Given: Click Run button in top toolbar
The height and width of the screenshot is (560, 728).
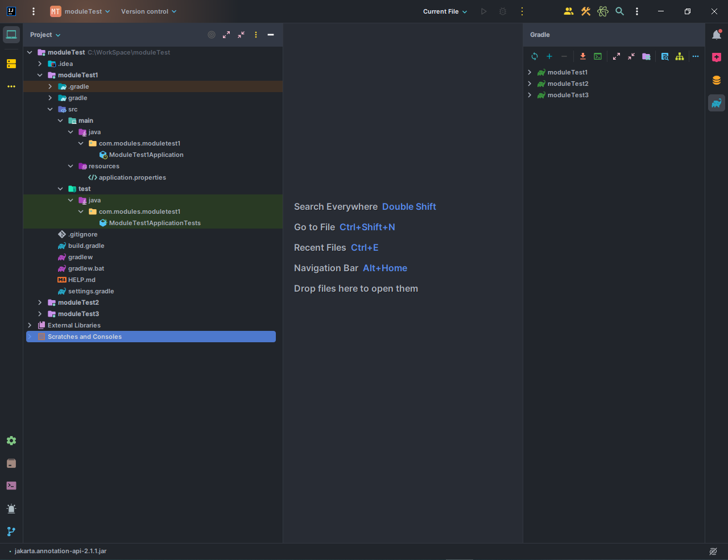Looking at the screenshot, I should pos(484,11).
